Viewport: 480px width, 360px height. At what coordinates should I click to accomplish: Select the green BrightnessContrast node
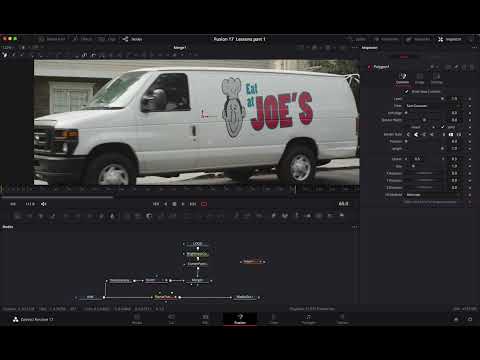[197, 254]
